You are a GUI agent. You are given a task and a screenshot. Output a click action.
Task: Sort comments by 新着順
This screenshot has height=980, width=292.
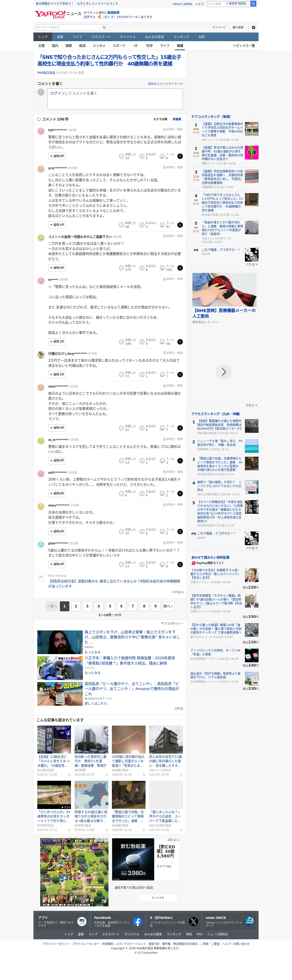tap(177, 119)
